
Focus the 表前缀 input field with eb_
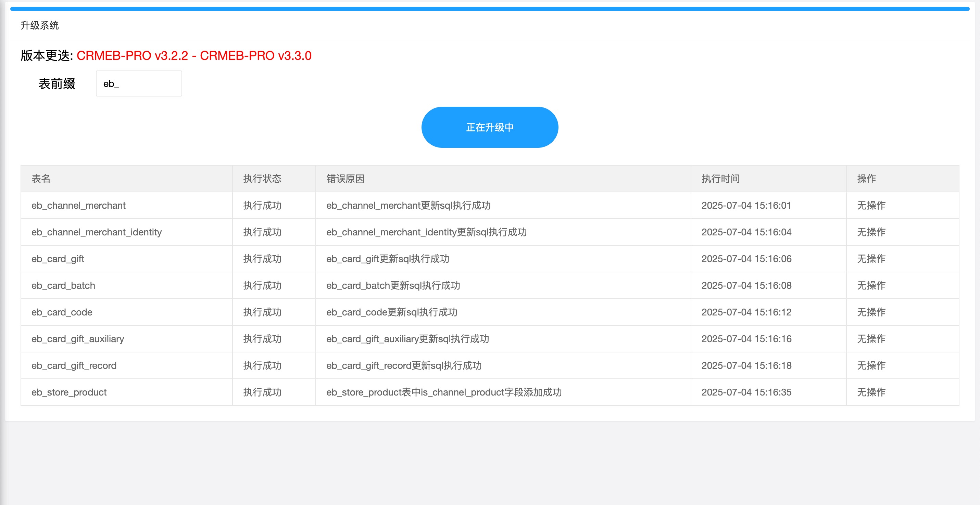(x=139, y=83)
